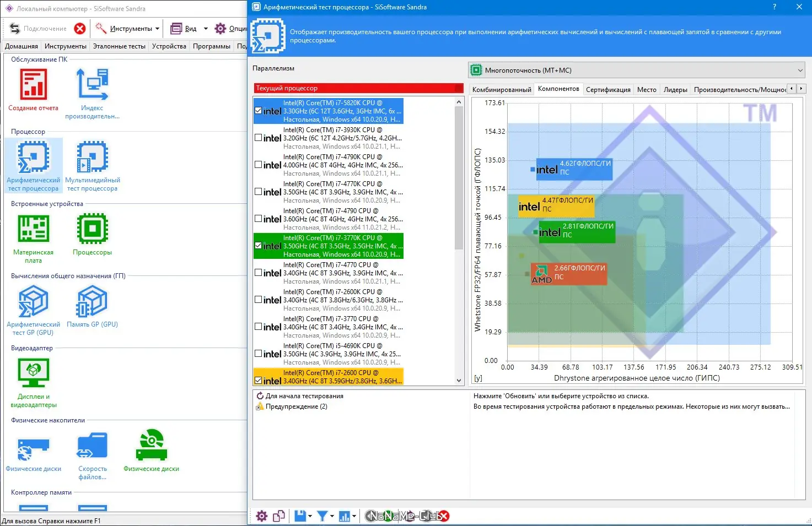Image resolution: width=812 pixels, height=526 pixels.
Task: Open the Место chart tab
Action: 647,90
